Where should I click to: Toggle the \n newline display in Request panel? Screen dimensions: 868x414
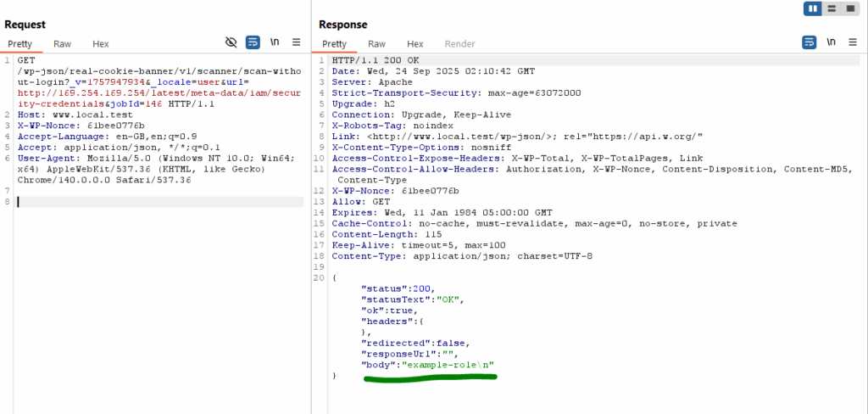click(x=275, y=42)
